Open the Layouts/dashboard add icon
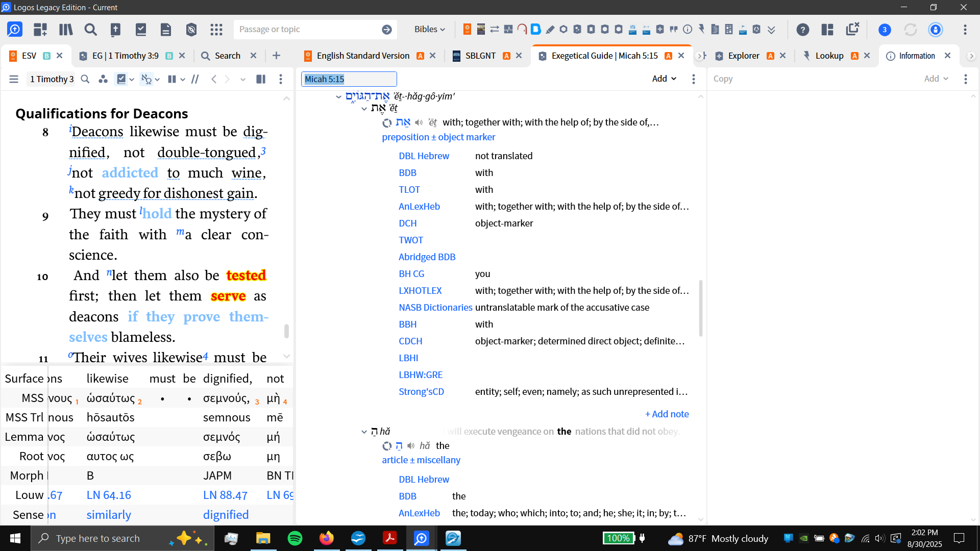The height and width of the screenshot is (551, 980). pyautogui.click(x=40, y=30)
